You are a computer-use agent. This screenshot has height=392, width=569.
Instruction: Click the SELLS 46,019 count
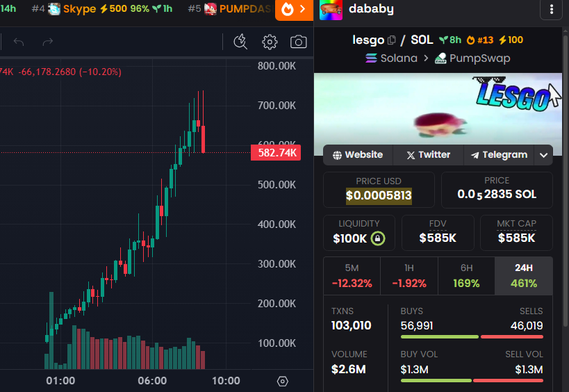(527, 325)
